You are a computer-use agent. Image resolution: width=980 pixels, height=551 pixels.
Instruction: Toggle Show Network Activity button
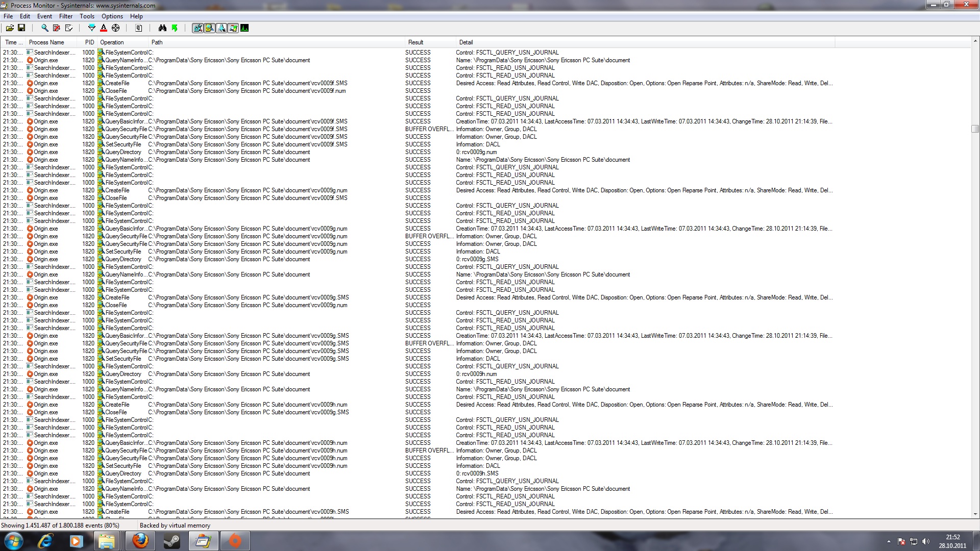pyautogui.click(x=221, y=28)
